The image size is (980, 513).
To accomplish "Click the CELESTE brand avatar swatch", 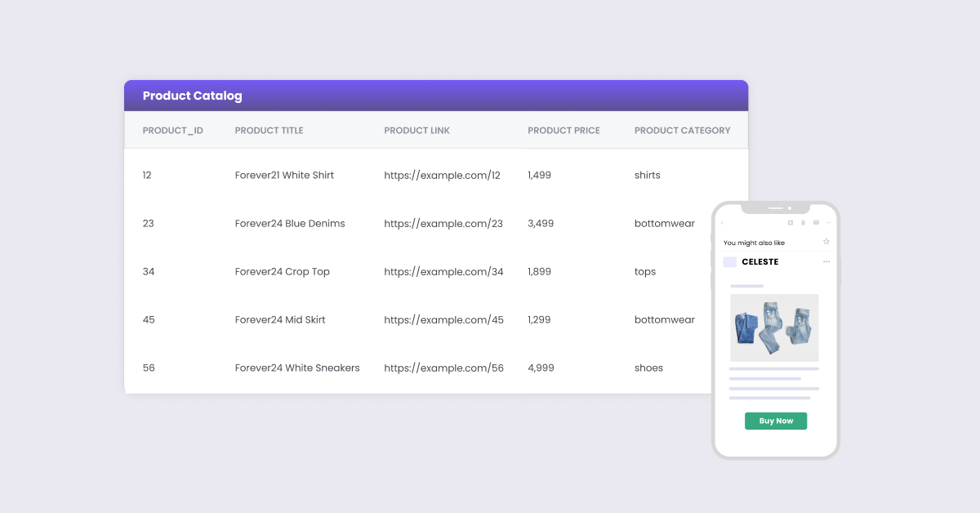I will click(x=729, y=261).
